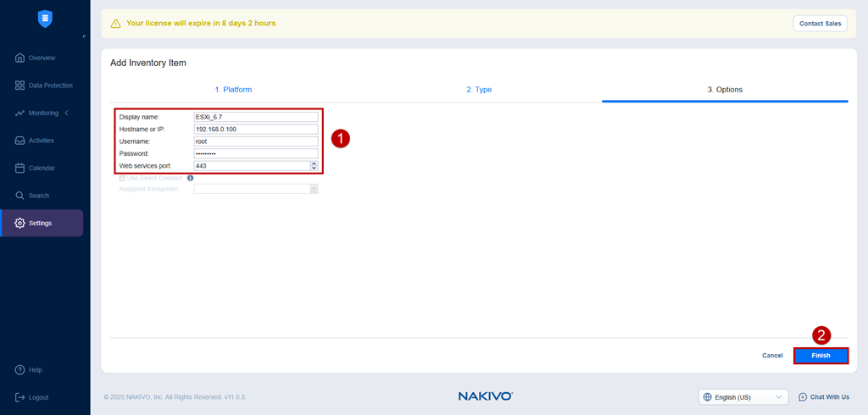Click the Add Inventory Item heading

pos(148,63)
